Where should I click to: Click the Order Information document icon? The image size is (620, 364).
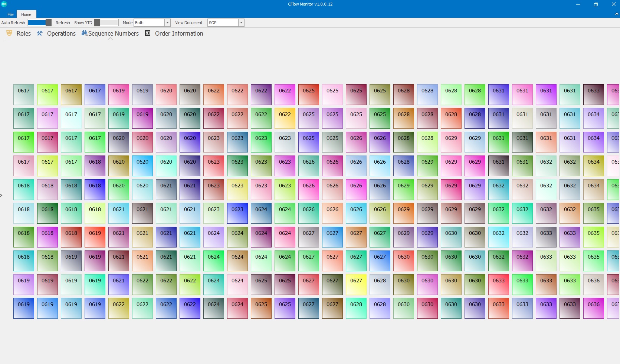(x=148, y=33)
